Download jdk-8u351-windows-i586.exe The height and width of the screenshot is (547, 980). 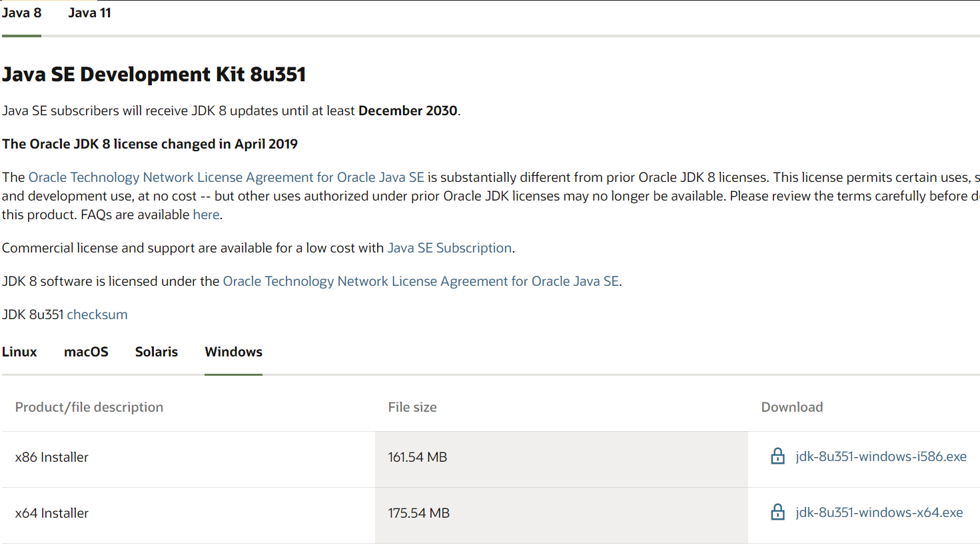pos(881,456)
